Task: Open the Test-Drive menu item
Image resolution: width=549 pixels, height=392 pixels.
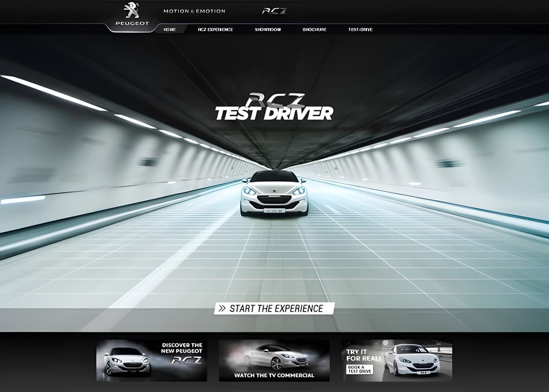Action: tap(360, 29)
